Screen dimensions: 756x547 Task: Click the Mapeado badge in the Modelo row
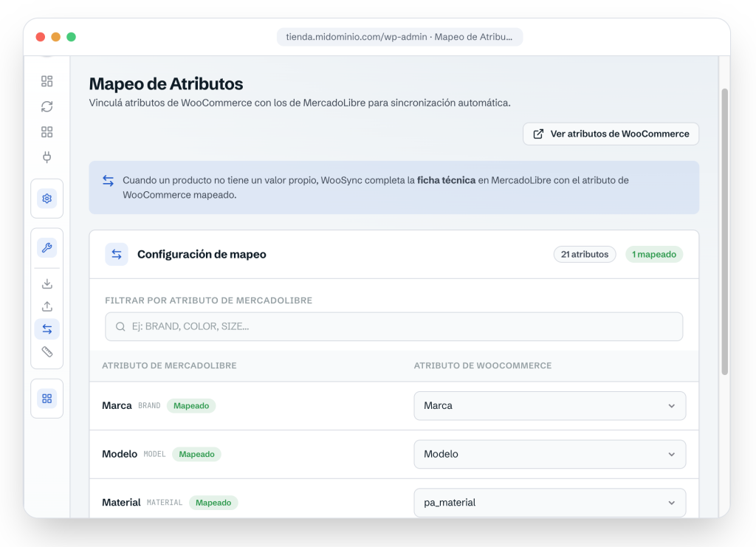(x=196, y=455)
